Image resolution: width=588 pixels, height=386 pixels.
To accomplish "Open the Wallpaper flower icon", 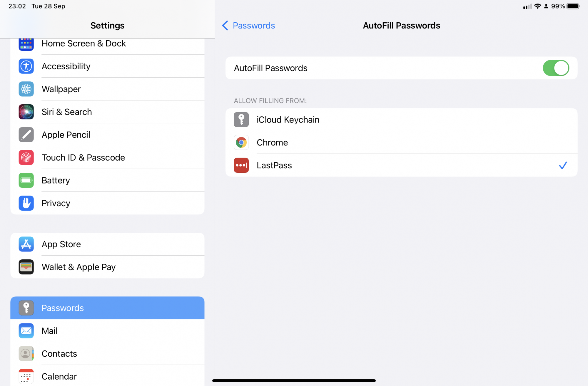I will [x=26, y=89].
